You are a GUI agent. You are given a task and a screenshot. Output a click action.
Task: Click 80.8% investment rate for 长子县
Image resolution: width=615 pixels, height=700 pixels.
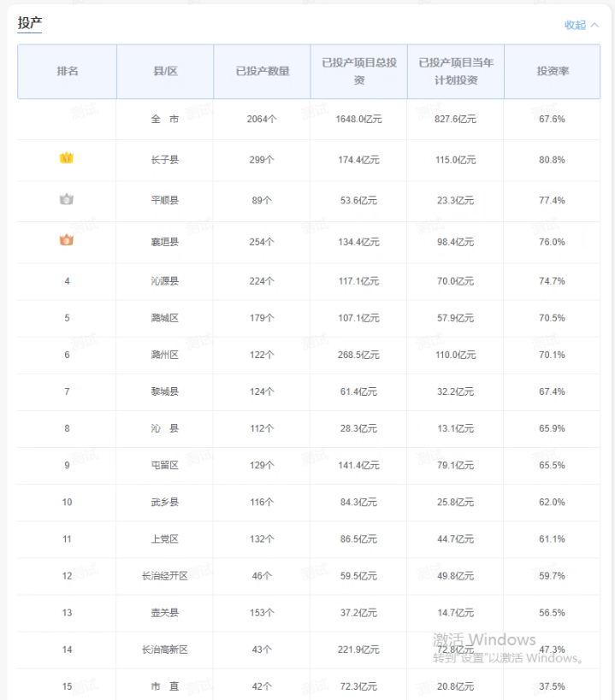pos(552,160)
